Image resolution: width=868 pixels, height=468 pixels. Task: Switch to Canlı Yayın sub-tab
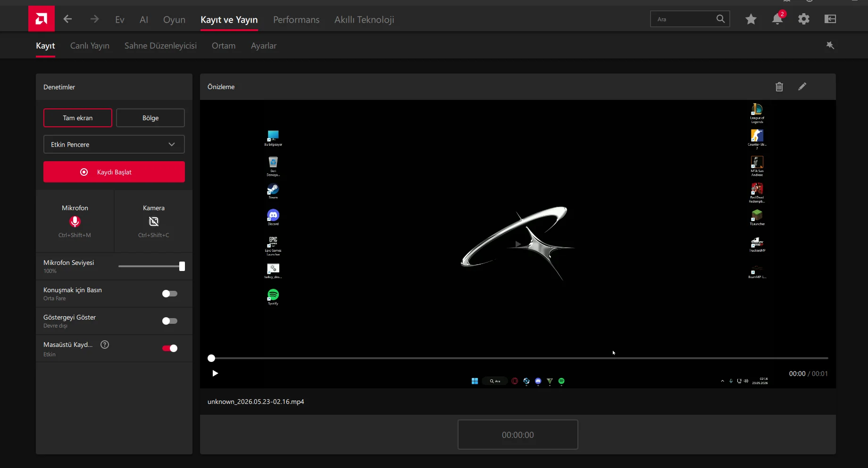pyautogui.click(x=90, y=46)
